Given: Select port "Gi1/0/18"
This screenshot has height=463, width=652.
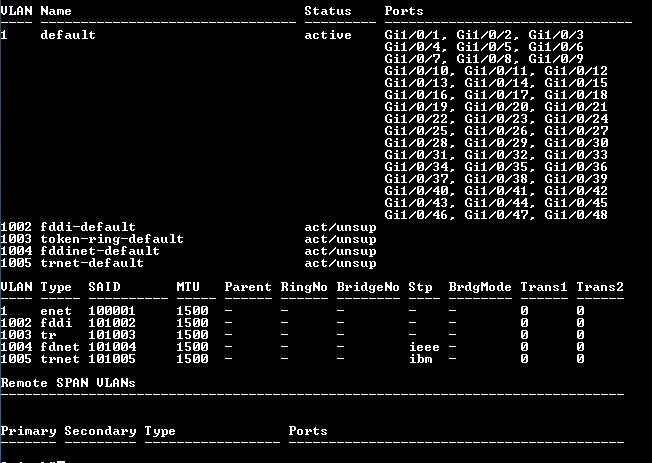Looking at the screenshot, I should [x=576, y=95].
